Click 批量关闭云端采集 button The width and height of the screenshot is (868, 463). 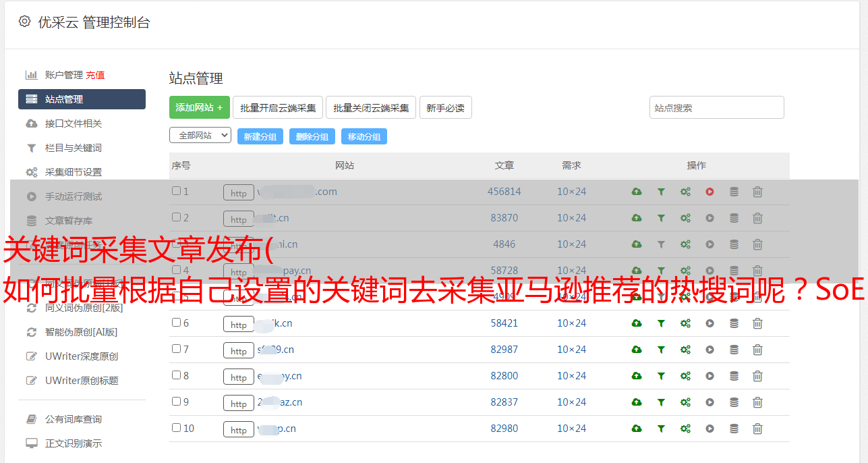click(x=371, y=107)
